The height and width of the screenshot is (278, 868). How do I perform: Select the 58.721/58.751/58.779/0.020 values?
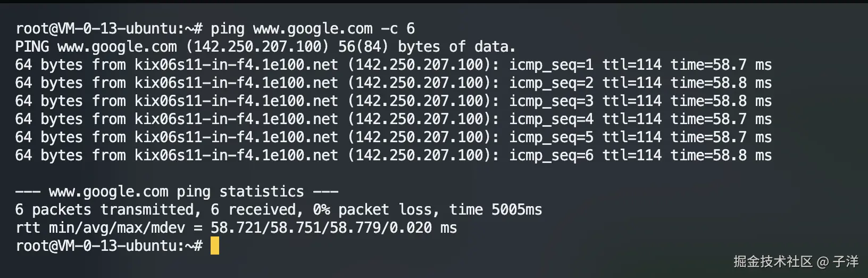[321, 228]
